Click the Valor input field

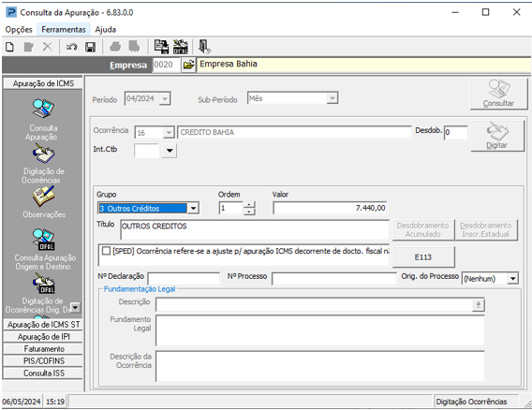(x=330, y=208)
